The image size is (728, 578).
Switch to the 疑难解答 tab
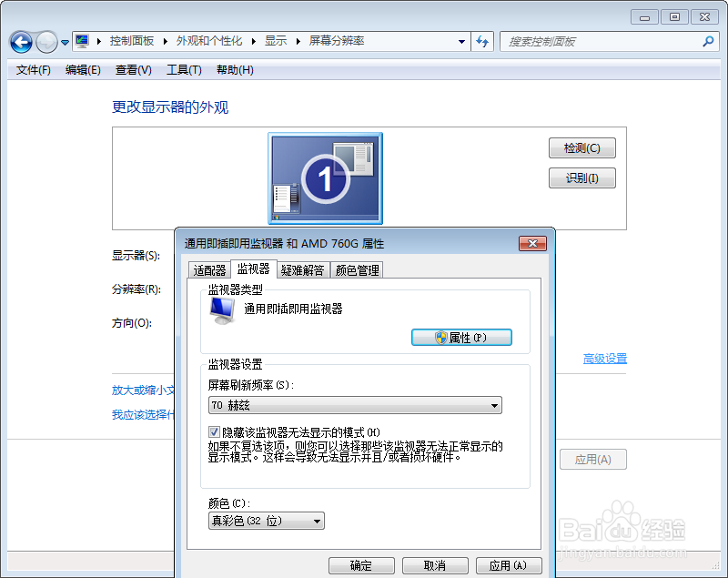tap(303, 270)
